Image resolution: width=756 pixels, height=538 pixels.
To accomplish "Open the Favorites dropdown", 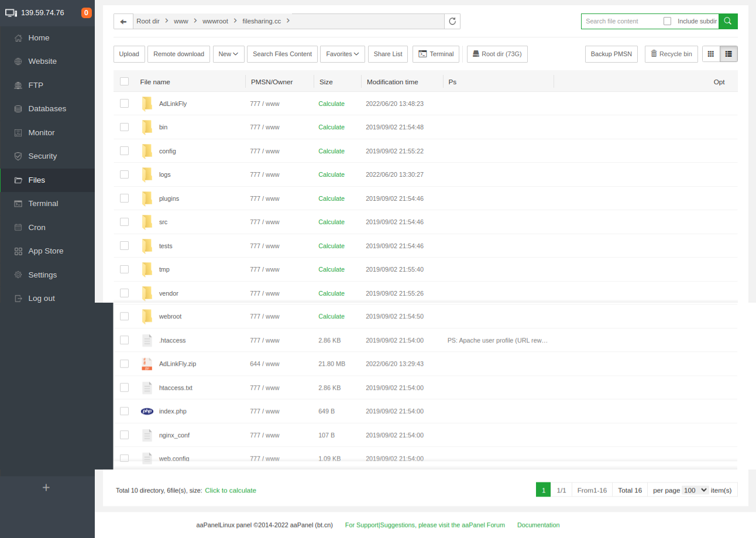I will 342,54.
